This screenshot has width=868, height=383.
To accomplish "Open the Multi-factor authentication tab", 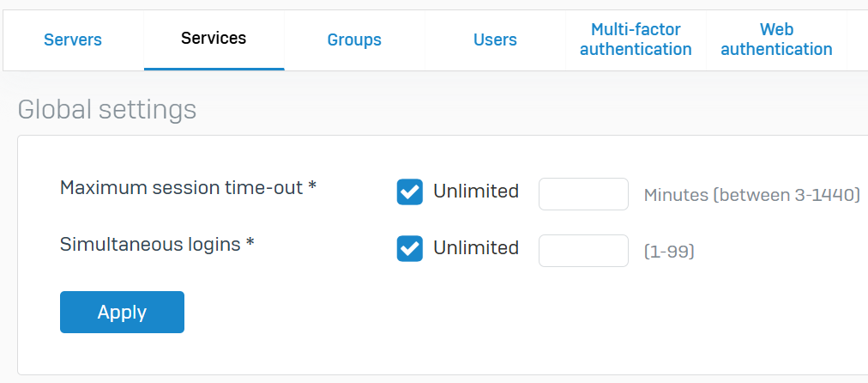I will (x=636, y=40).
